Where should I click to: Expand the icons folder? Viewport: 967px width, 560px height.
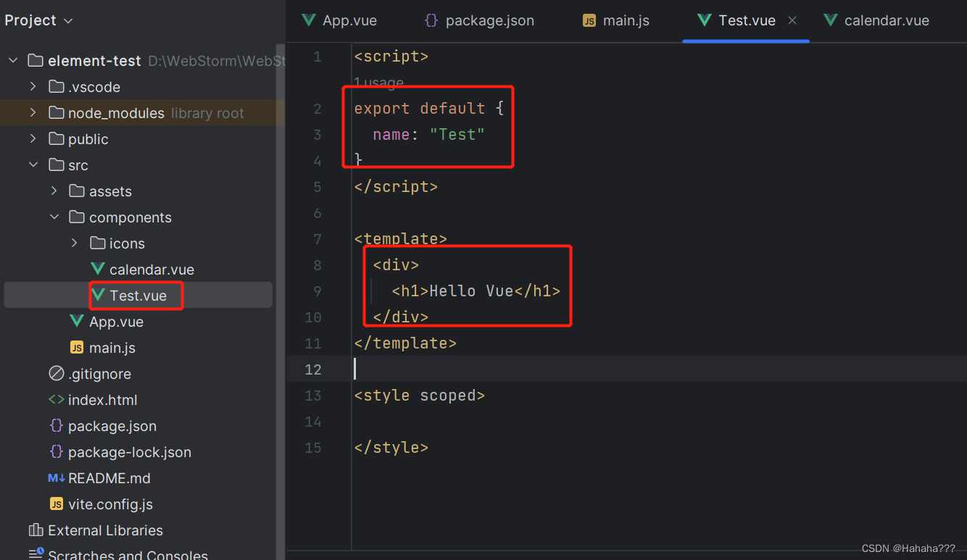tap(75, 243)
